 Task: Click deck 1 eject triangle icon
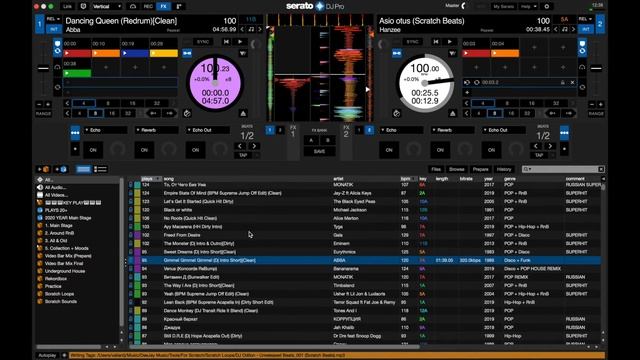coord(243,113)
